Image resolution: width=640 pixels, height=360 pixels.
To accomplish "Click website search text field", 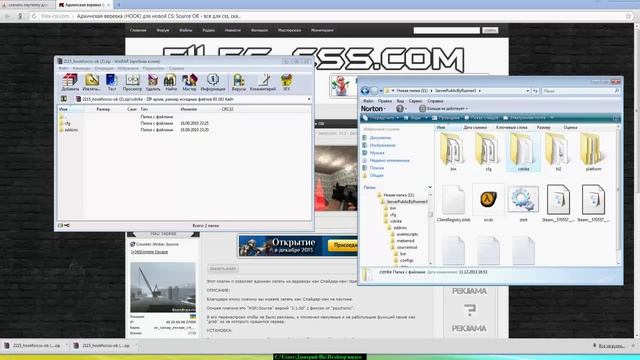I will point(447,30).
